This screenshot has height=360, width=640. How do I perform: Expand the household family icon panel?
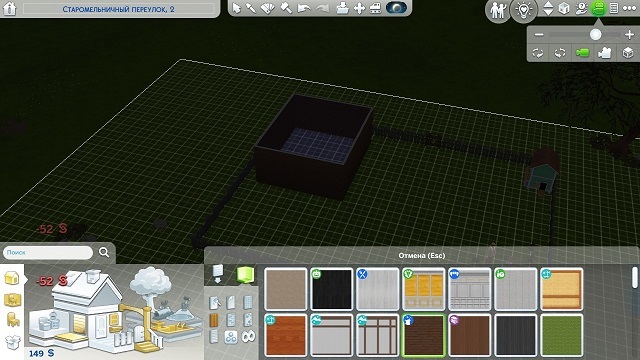498,10
